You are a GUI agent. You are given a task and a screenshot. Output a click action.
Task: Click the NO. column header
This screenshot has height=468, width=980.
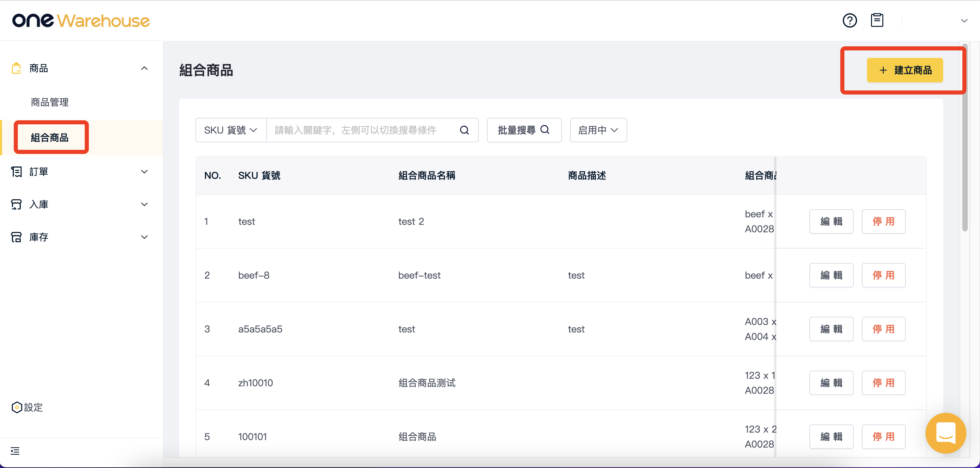click(212, 175)
